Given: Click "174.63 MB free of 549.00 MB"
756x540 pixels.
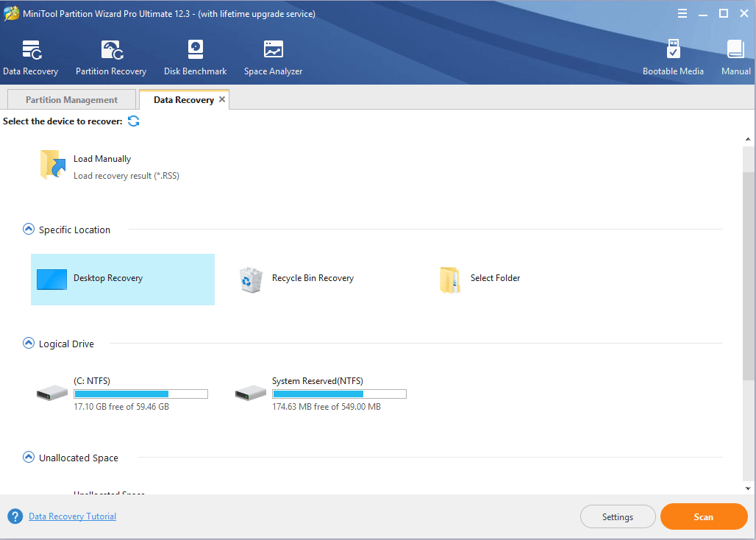Looking at the screenshot, I should coord(327,407).
